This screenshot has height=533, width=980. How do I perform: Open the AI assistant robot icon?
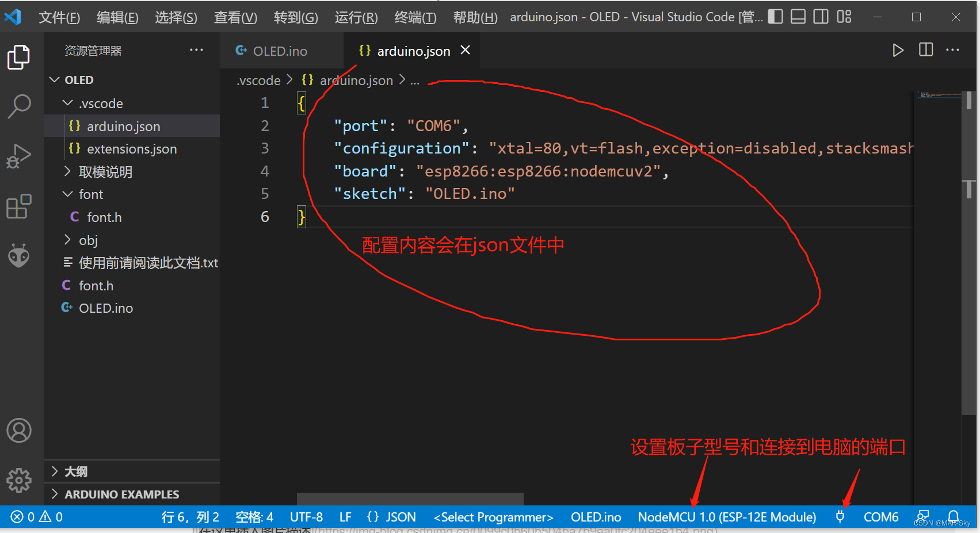(19, 255)
